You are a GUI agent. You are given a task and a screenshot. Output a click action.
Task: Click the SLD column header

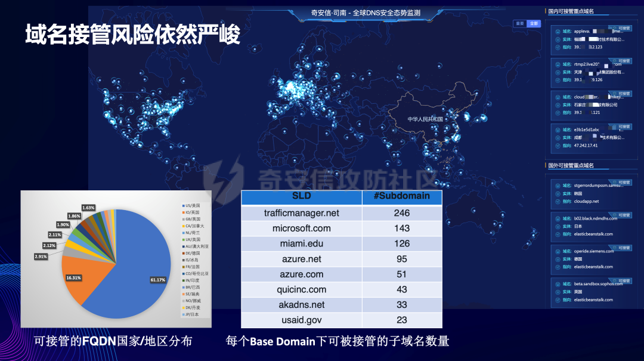[302, 196]
